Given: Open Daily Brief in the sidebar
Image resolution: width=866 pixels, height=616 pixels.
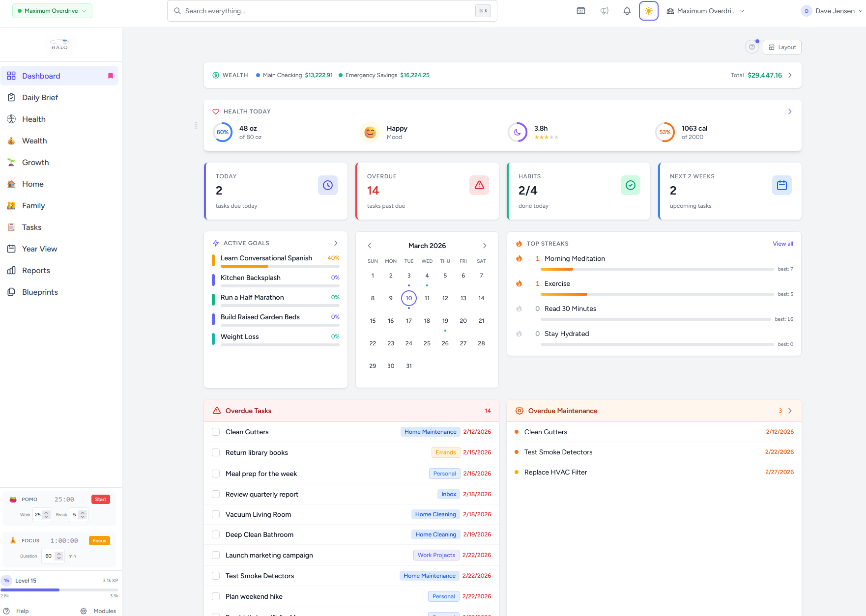Looking at the screenshot, I should click(x=40, y=98).
